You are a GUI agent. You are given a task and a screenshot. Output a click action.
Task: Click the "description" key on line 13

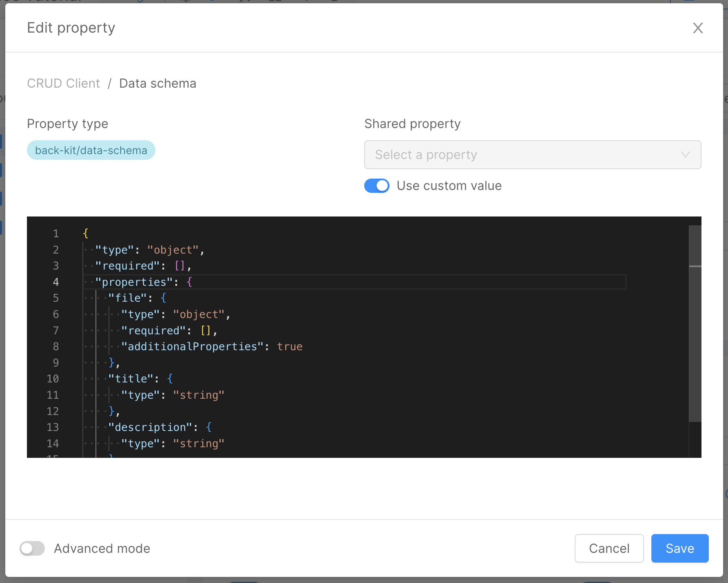[x=150, y=427]
